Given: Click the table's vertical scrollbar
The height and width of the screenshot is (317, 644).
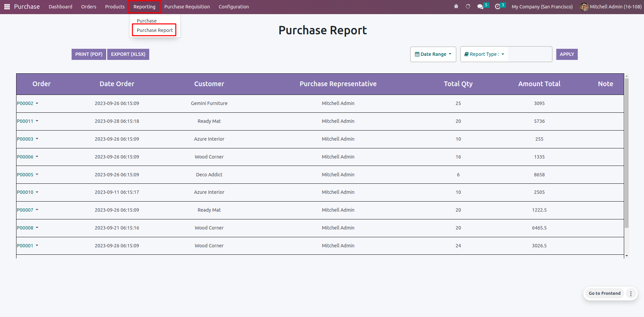Looking at the screenshot, I should pyautogui.click(x=627, y=151).
